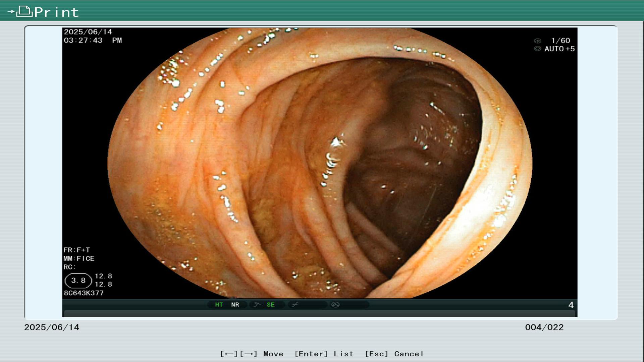Click the 1/60 shutter value
This screenshot has height=362, width=644.
pos(560,41)
